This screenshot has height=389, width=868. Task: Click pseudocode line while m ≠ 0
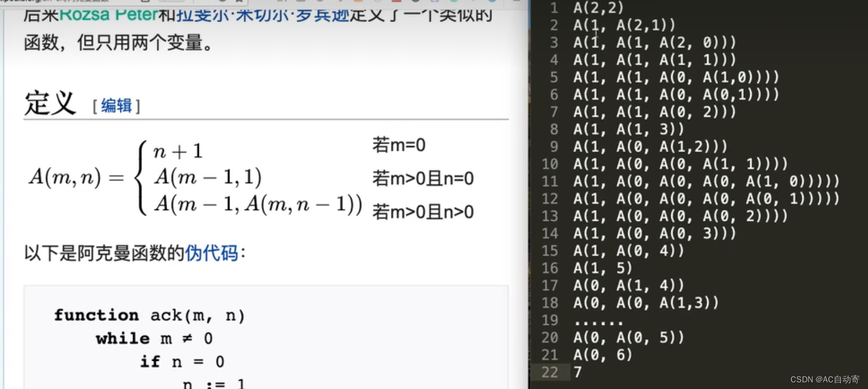pyautogui.click(x=154, y=339)
